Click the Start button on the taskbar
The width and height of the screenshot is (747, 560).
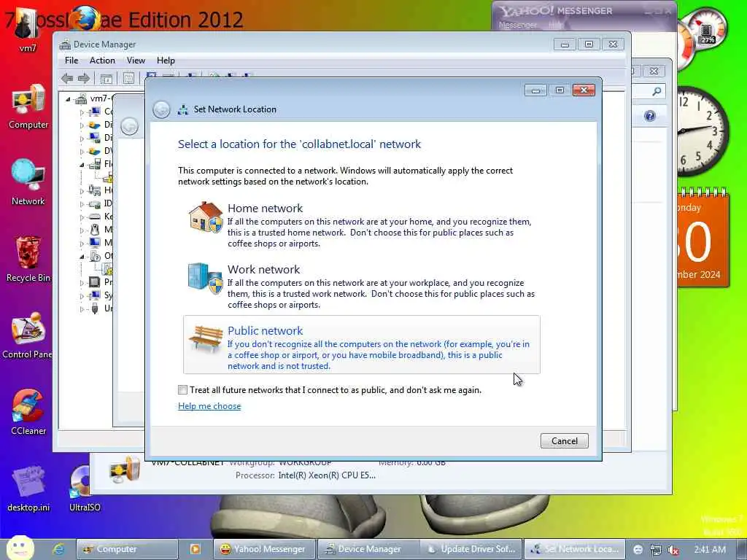pos(20,548)
